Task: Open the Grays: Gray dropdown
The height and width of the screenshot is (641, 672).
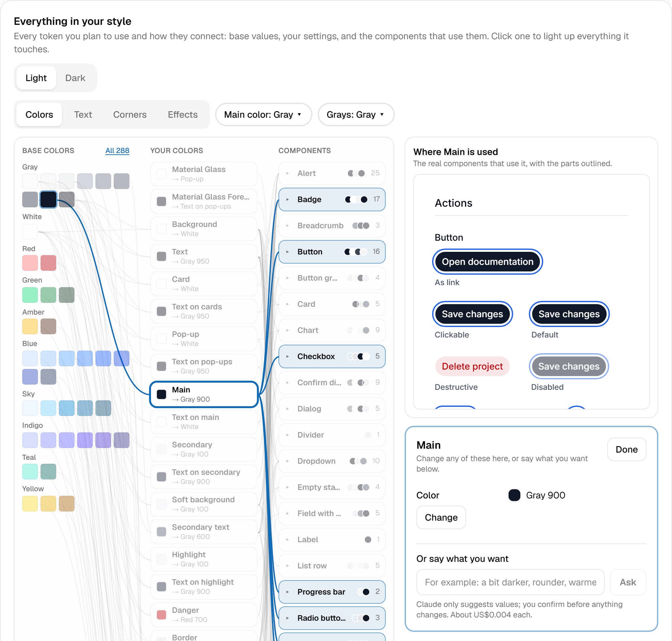Action: click(356, 114)
